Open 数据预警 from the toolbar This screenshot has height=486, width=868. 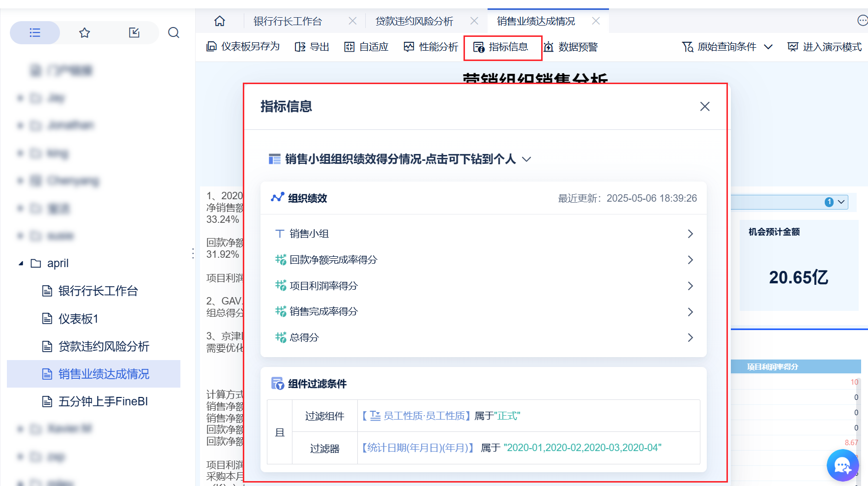click(x=570, y=47)
